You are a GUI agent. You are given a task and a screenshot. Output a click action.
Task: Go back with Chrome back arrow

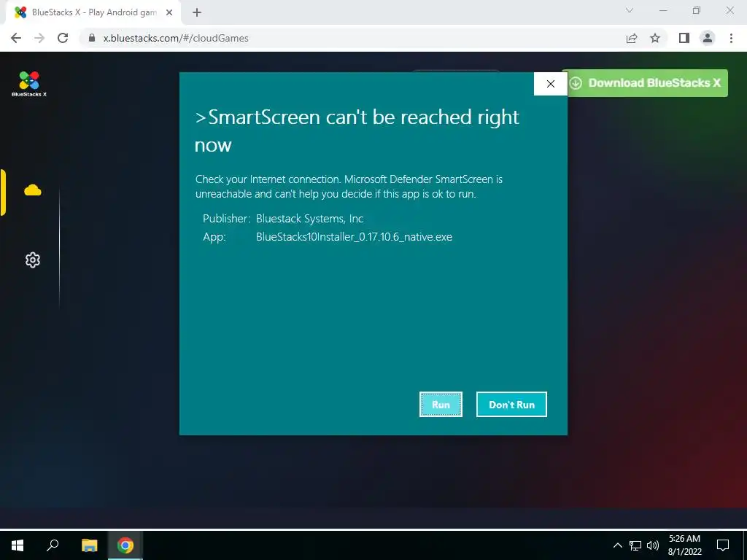[16, 38]
